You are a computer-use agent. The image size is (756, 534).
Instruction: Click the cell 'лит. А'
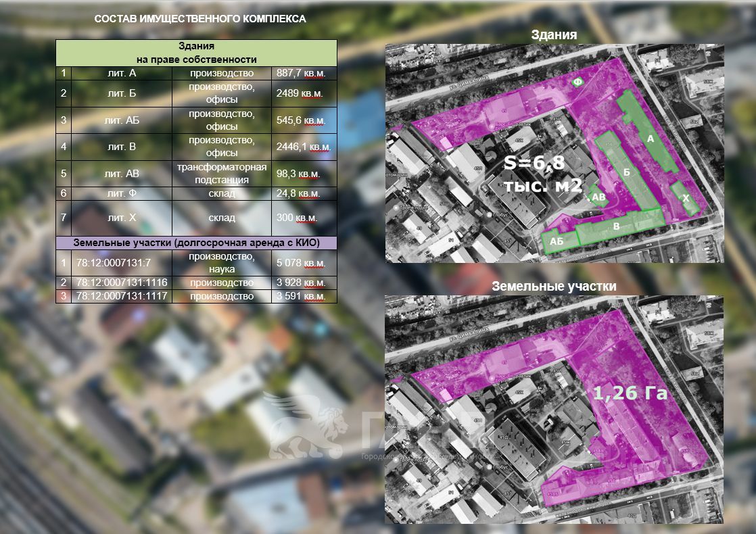(122, 73)
